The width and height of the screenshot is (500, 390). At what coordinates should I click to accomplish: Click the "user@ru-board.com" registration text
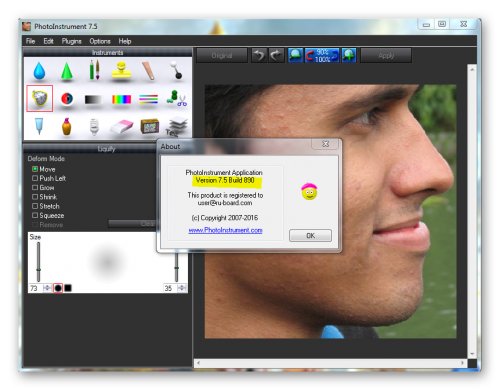pos(225,203)
